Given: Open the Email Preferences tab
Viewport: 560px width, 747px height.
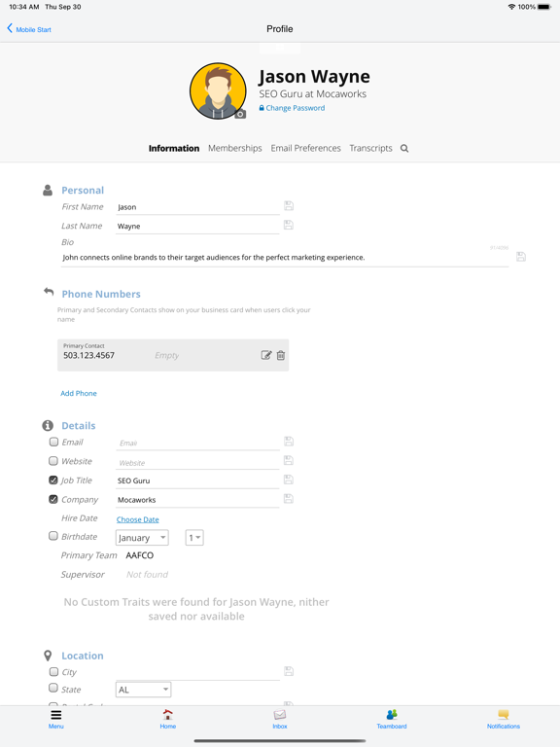Looking at the screenshot, I should (x=305, y=148).
